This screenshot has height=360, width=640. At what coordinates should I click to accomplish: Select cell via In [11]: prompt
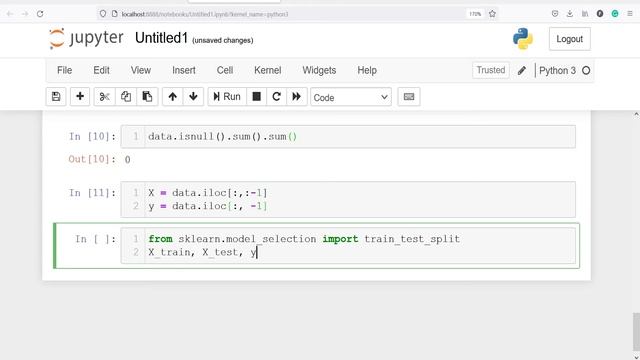[92, 193]
